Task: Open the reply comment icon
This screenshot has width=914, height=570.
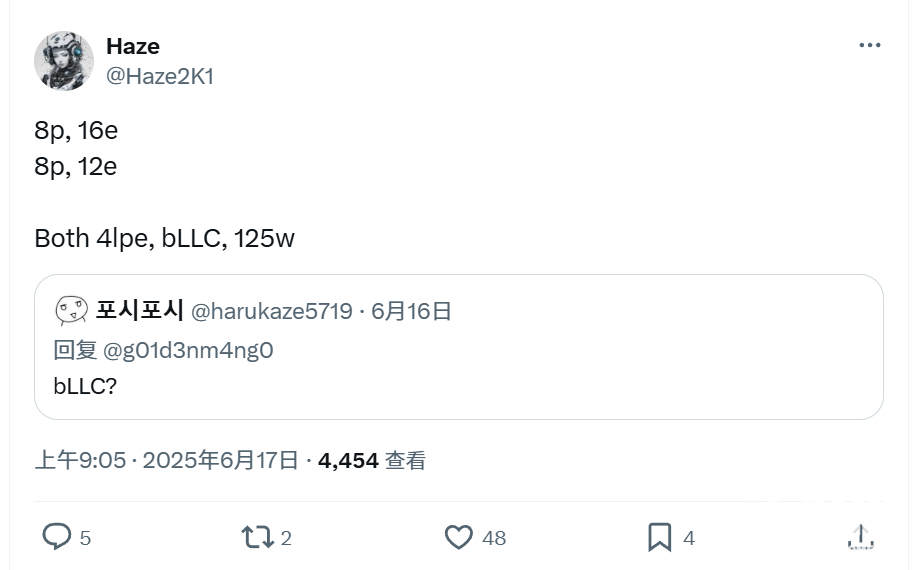Action: (57, 537)
